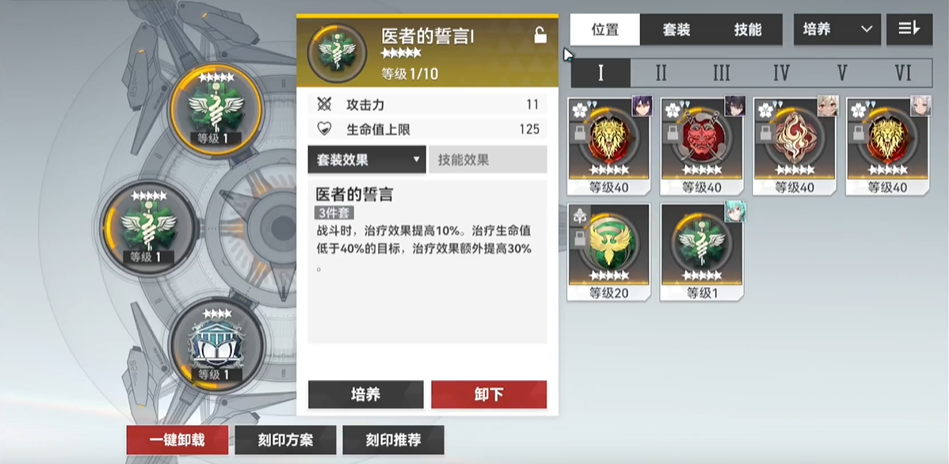
Task: Choose the flame emblem card 等级40
Action: coord(795,146)
